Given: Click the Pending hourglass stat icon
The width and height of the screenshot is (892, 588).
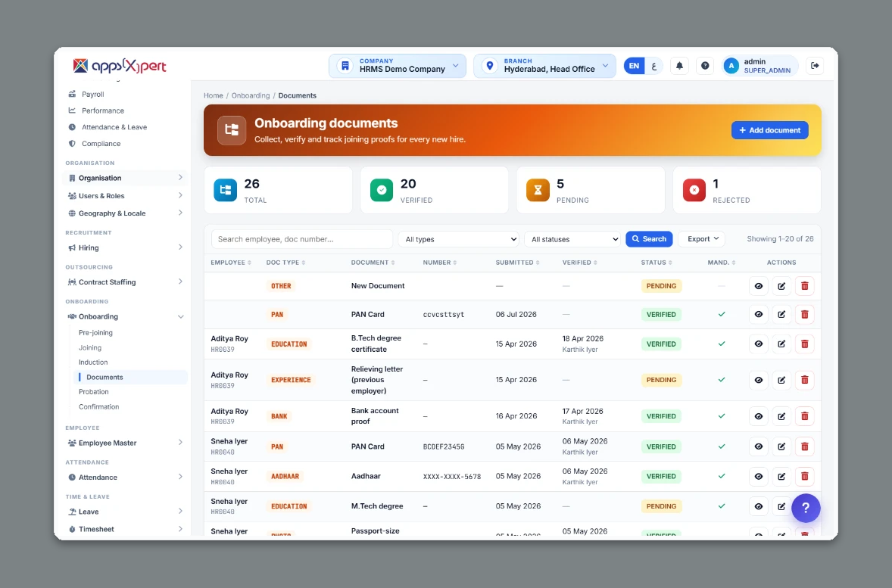Looking at the screenshot, I should coord(538,190).
